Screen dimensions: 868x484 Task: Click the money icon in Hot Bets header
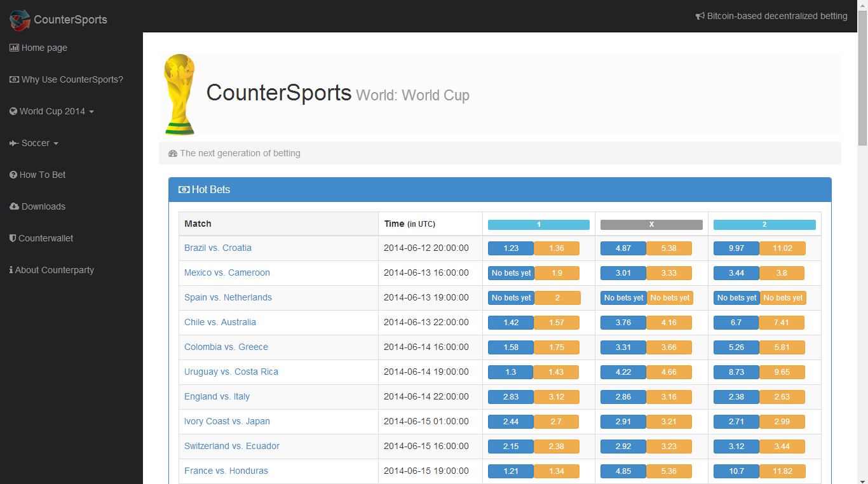tap(184, 189)
